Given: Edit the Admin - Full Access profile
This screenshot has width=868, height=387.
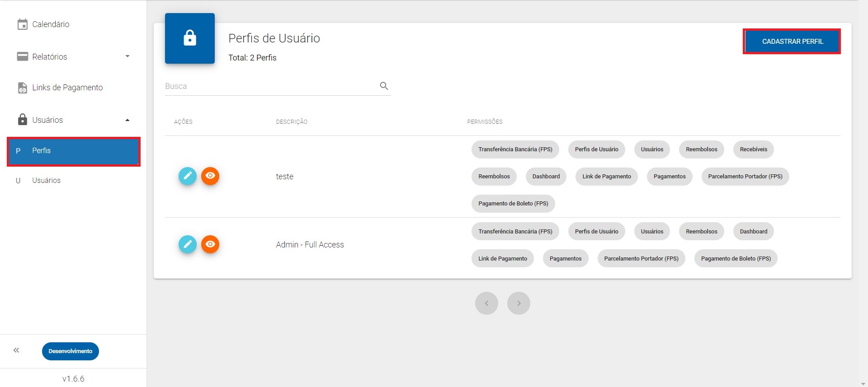Looking at the screenshot, I should [188, 244].
